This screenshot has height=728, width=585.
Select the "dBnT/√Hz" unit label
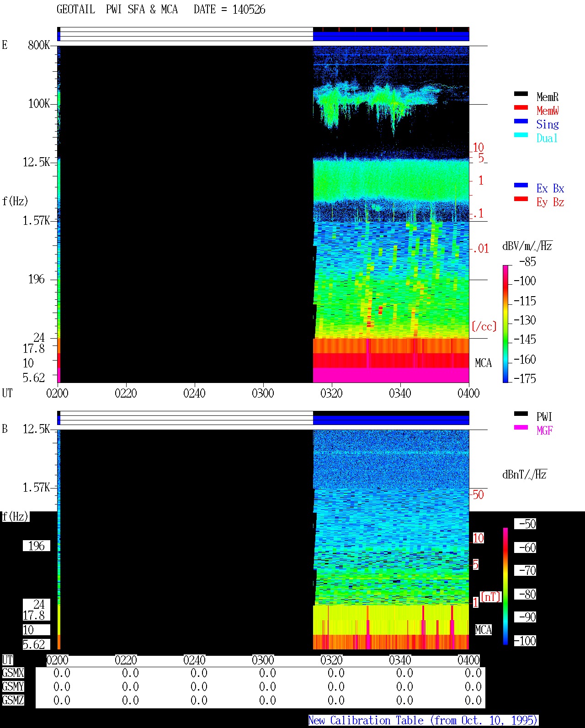click(x=525, y=474)
